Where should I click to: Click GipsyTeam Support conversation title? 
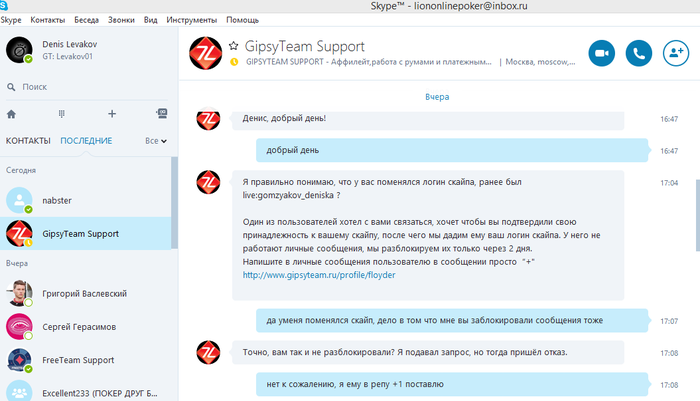click(304, 46)
